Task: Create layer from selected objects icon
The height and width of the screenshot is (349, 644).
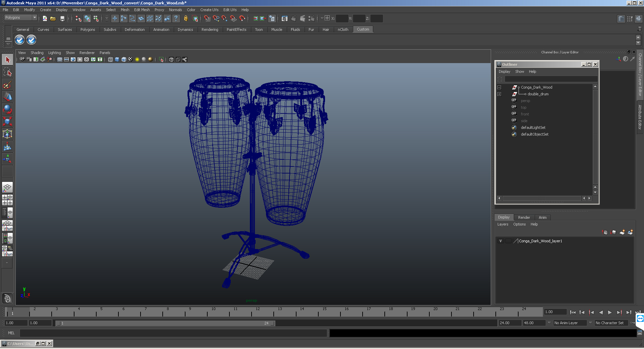Action: 631,232
